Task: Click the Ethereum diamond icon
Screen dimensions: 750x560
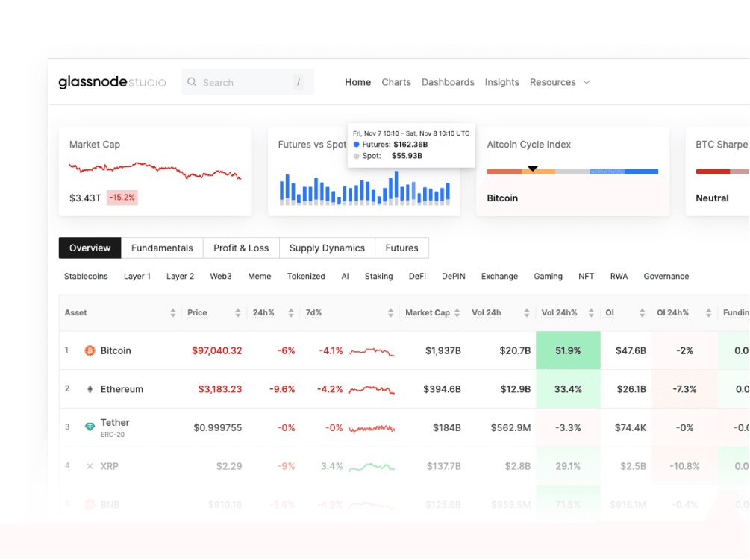Action: [89, 388]
